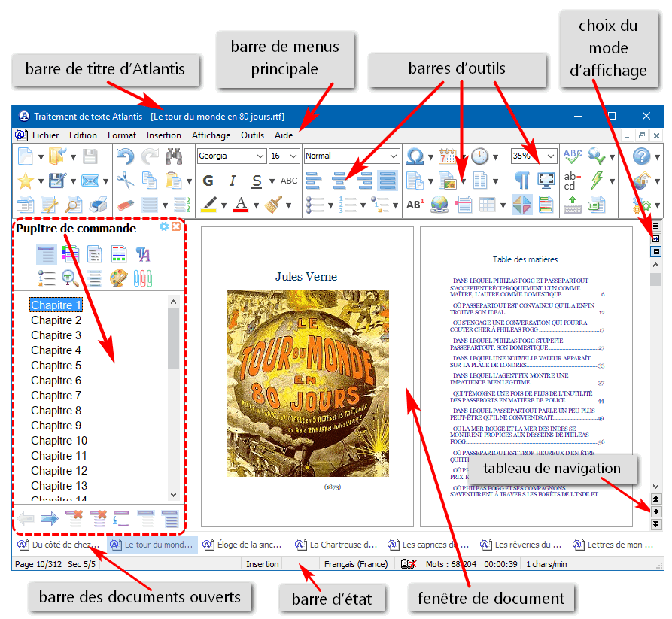Viewport: 672px width, 619px height.
Task: Toggle underline with the S button
Action: tap(257, 181)
